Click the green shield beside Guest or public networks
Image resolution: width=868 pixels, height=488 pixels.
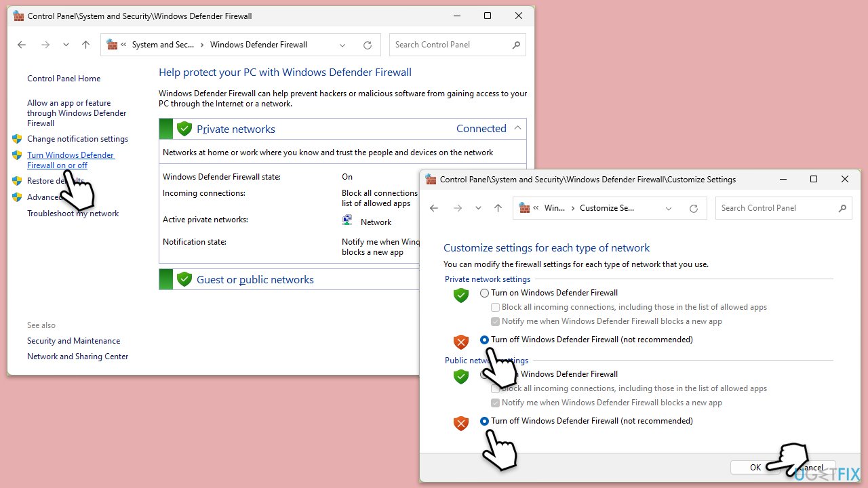tap(184, 279)
